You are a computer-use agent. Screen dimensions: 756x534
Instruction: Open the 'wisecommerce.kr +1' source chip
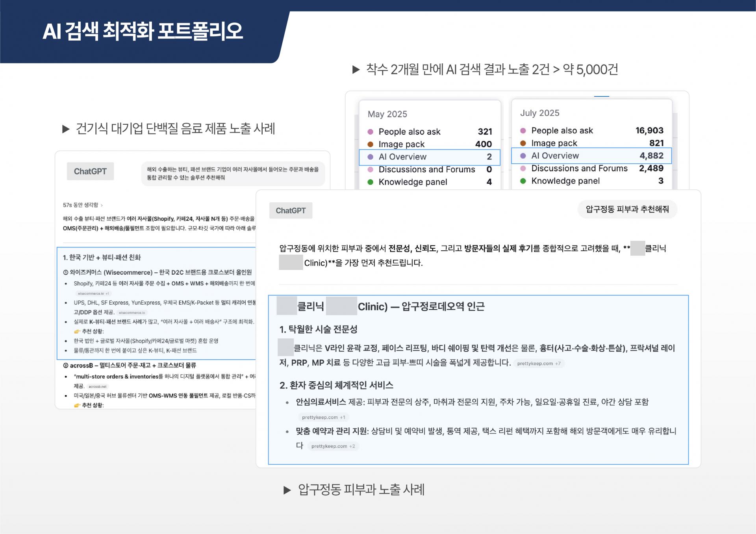click(93, 294)
